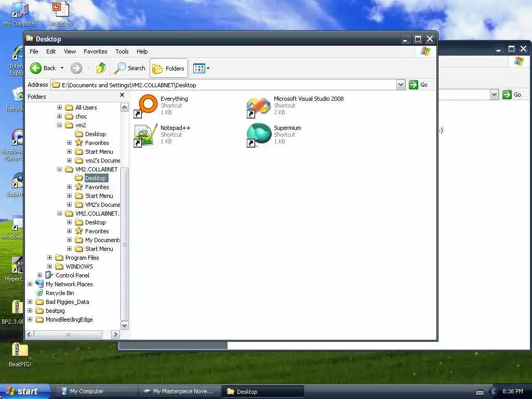Open the Back history dropdown arrow
The height and width of the screenshot is (399, 532).
pyautogui.click(x=62, y=68)
